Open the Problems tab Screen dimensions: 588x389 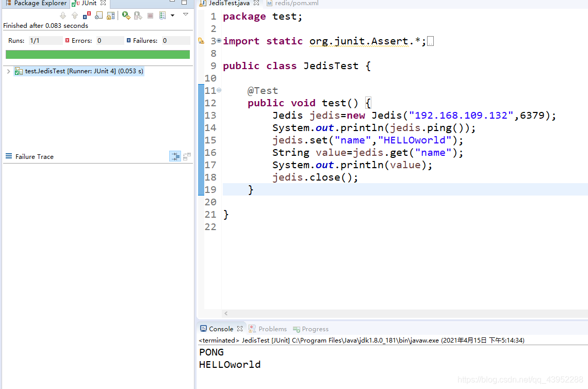pyautogui.click(x=268, y=329)
